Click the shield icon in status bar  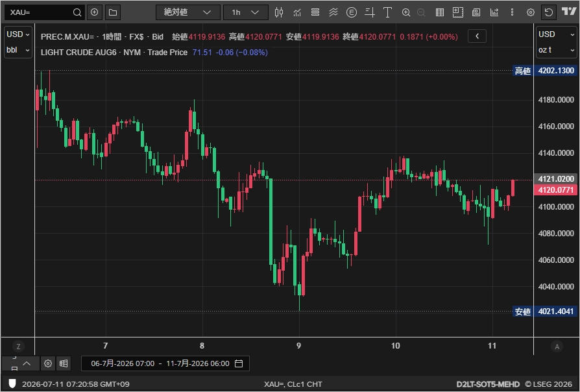(12, 384)
